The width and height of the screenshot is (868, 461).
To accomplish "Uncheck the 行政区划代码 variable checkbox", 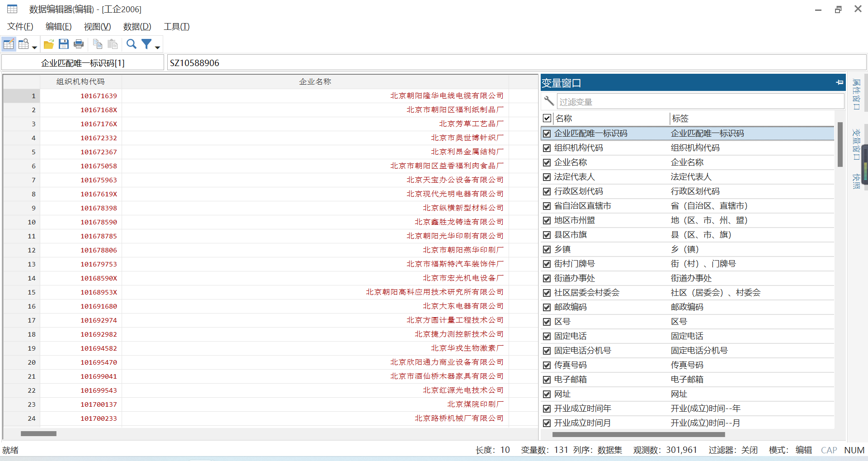I will [547, 191].
